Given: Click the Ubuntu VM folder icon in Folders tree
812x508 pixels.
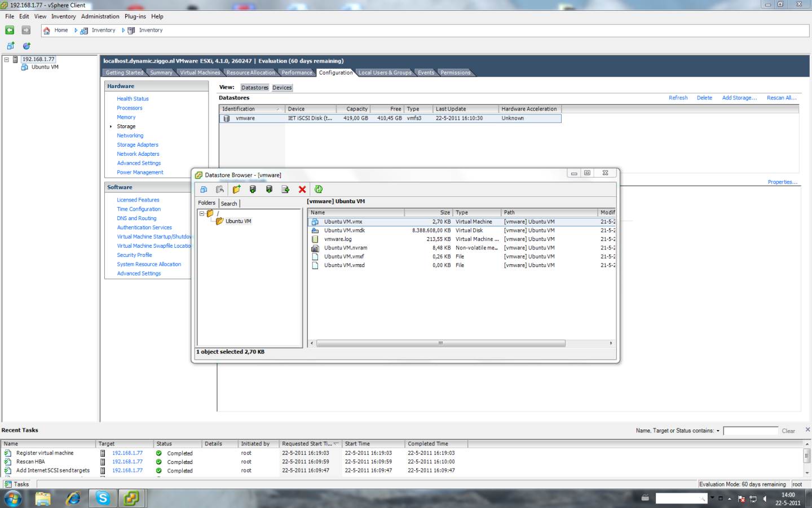Looking at the screenshot, I should (x=220, y=221).
